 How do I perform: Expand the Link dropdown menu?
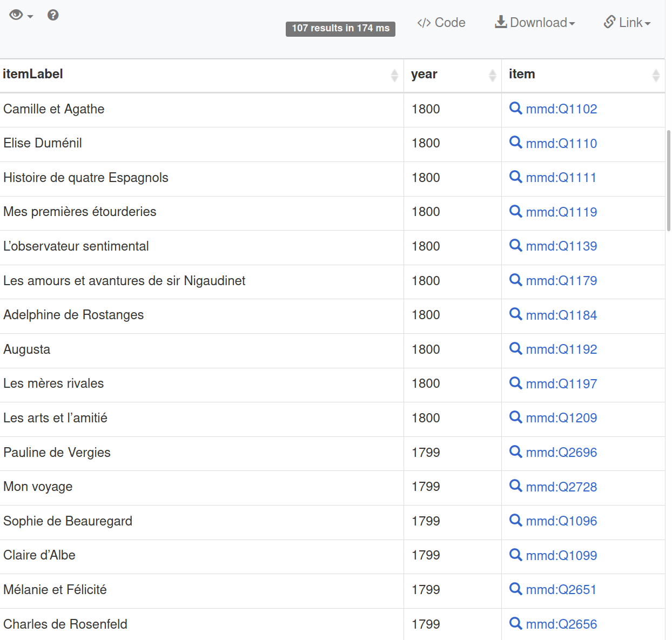pos(627,23)
